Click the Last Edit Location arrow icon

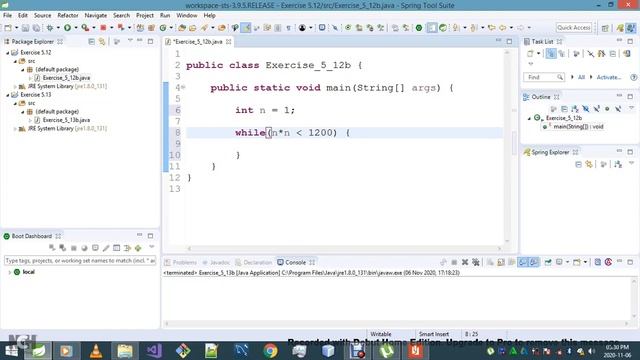(492, 28)
